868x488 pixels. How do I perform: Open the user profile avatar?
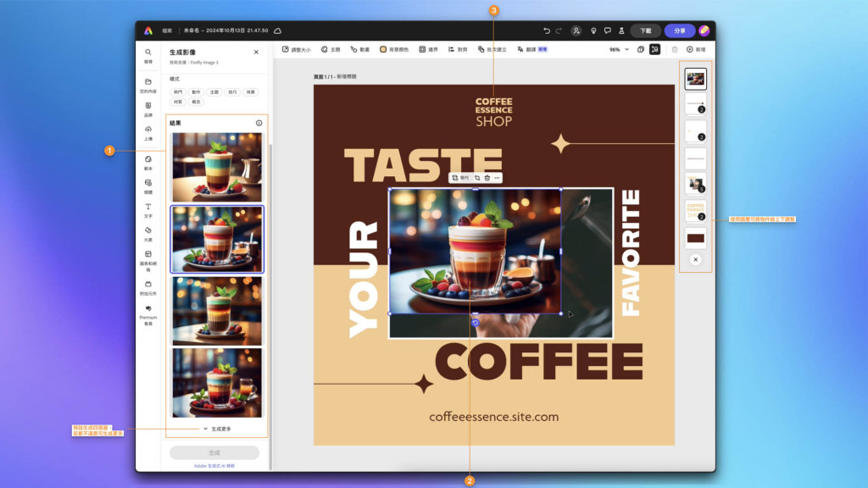click(x=704, y=30)
